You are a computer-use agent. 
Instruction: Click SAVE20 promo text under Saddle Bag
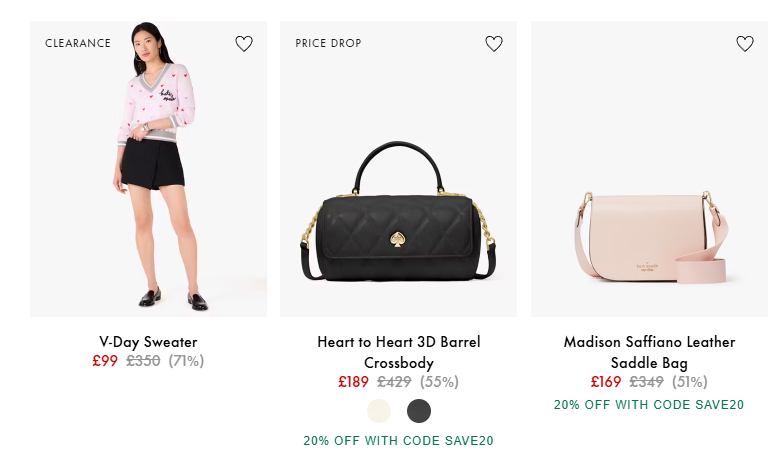coord(649,405)
